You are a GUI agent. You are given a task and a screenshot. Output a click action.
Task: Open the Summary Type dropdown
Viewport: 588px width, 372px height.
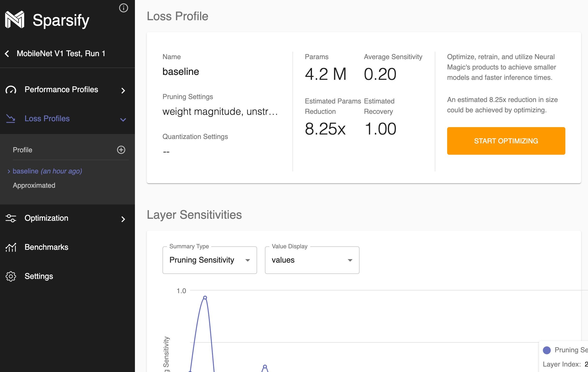pyautogui.click(x=209, y=260)
